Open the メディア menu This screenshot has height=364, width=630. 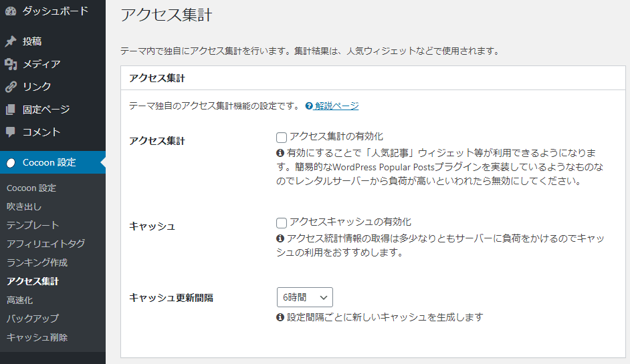click(x=53, y=64)
